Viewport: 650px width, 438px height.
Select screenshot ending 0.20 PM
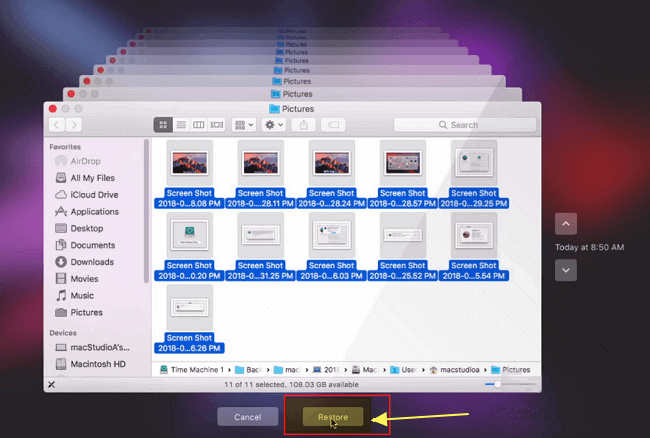coord(189,247)
